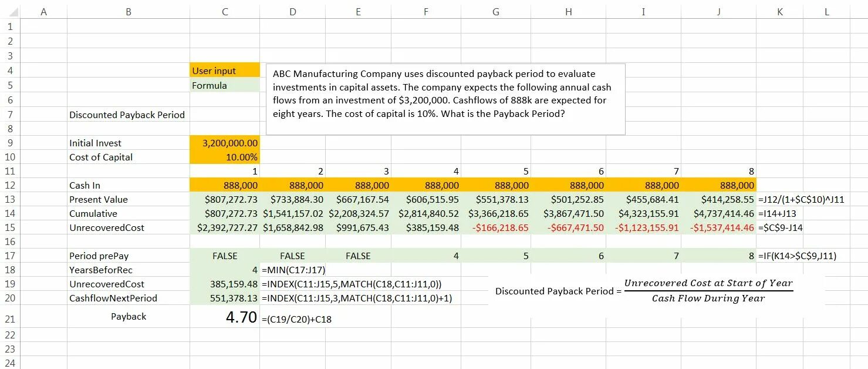Click the 'Cash In' label
868x369 pixels.
(x=85, y=185)
